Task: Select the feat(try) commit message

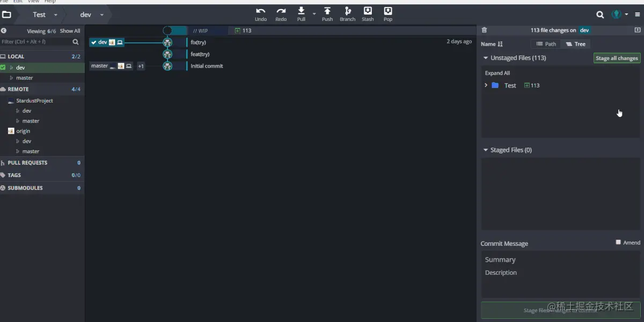Action: [200, 54]
